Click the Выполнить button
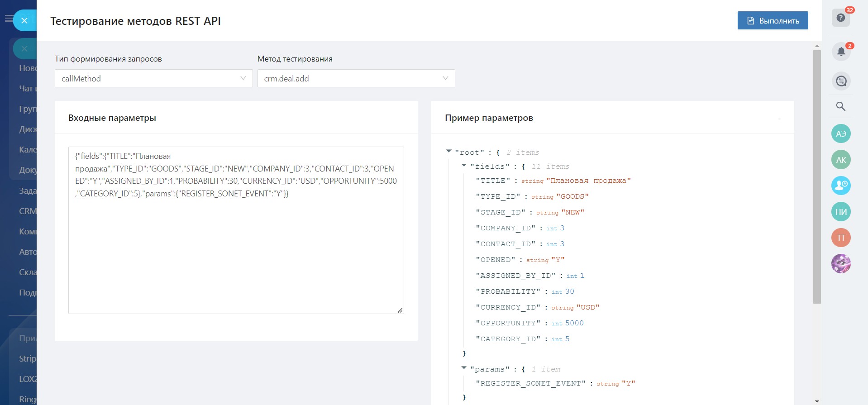This screenshot has height=405, width=868. tap(773, 21)
